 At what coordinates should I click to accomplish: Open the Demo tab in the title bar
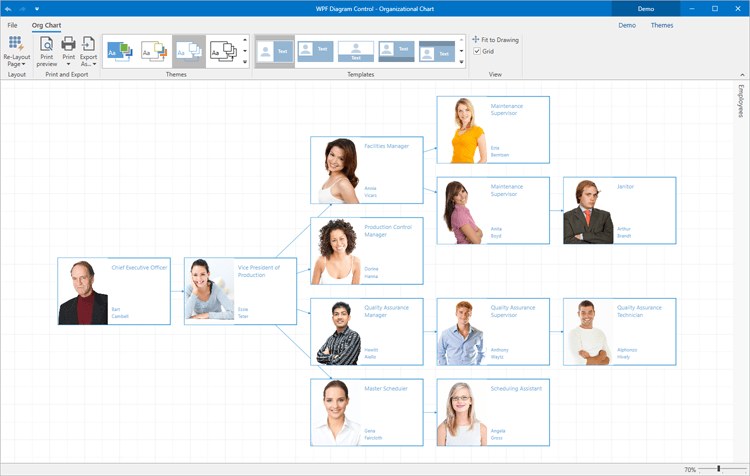pos(645,9)
